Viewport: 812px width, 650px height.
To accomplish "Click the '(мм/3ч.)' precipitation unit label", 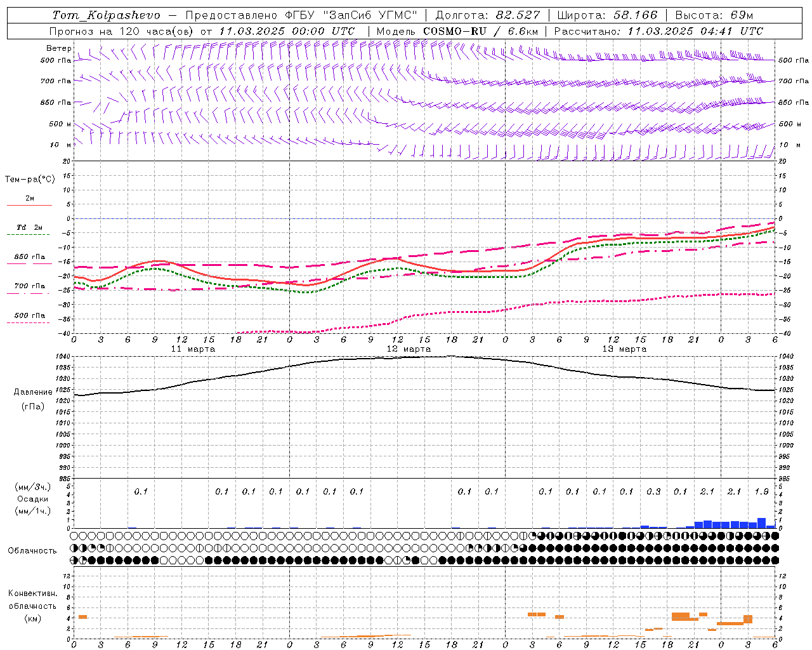I will [33, 487].
